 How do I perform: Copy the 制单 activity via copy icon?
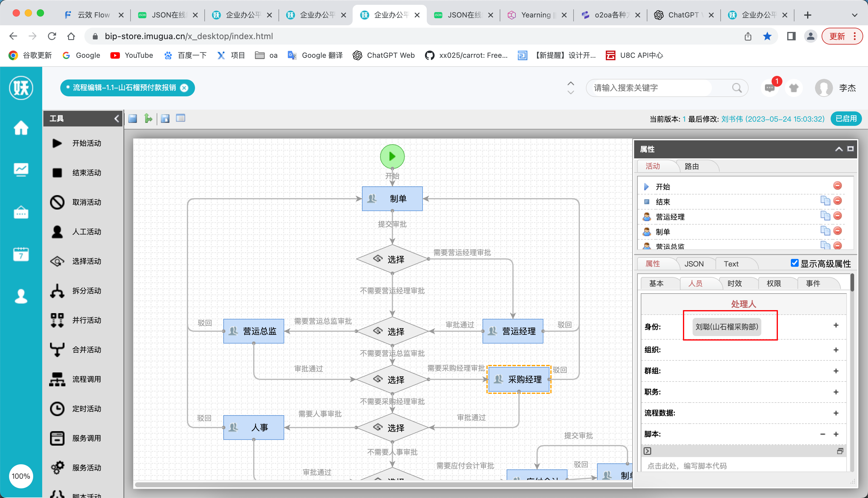coord(825,231)
